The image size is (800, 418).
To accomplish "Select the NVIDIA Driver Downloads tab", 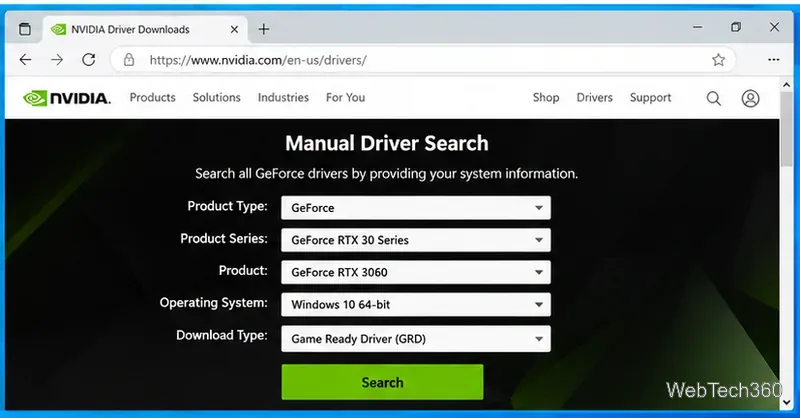I will [145, 30].
